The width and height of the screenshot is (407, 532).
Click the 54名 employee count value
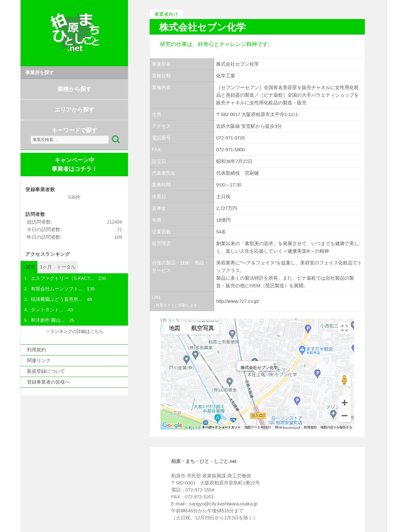coord(221,232)
